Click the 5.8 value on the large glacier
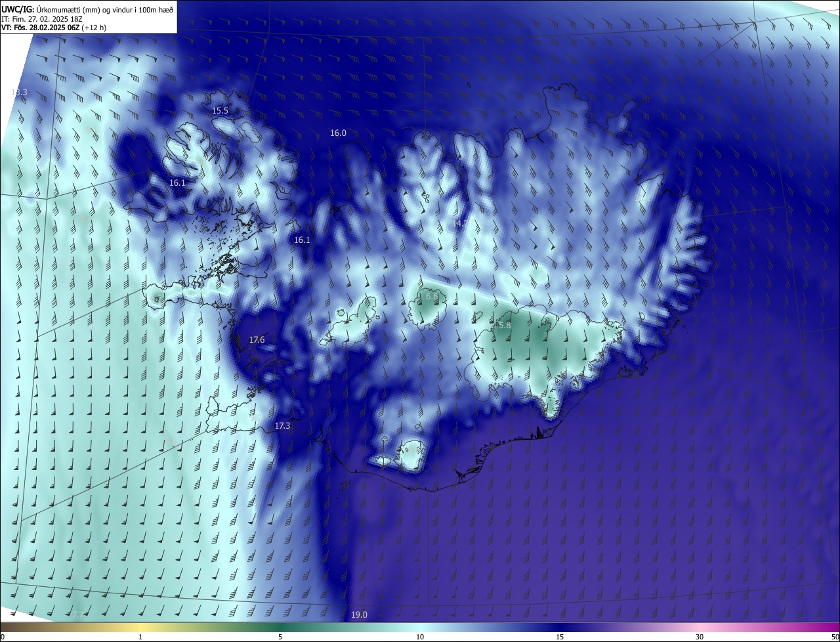This screenshot has width=840, height=642. point(505,326)
